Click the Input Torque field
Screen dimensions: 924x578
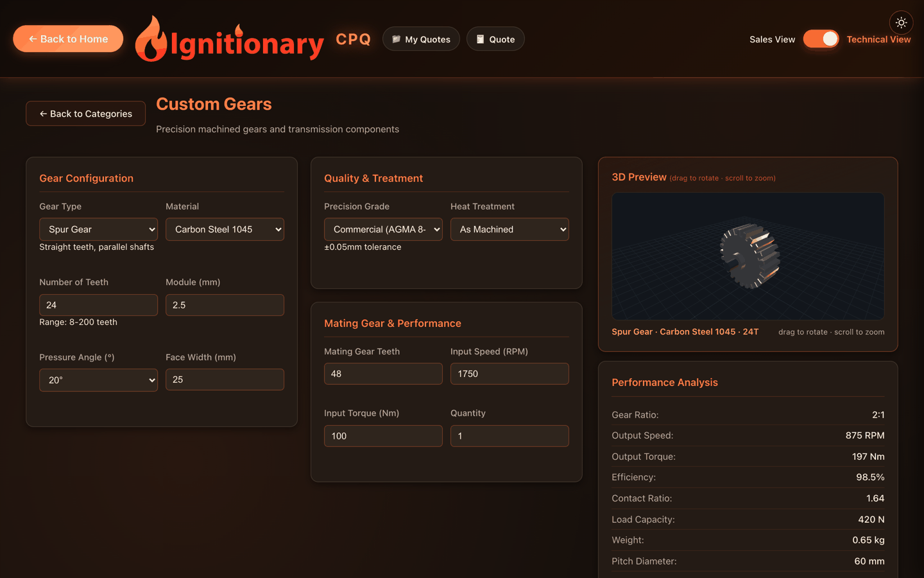coord(383,436)
